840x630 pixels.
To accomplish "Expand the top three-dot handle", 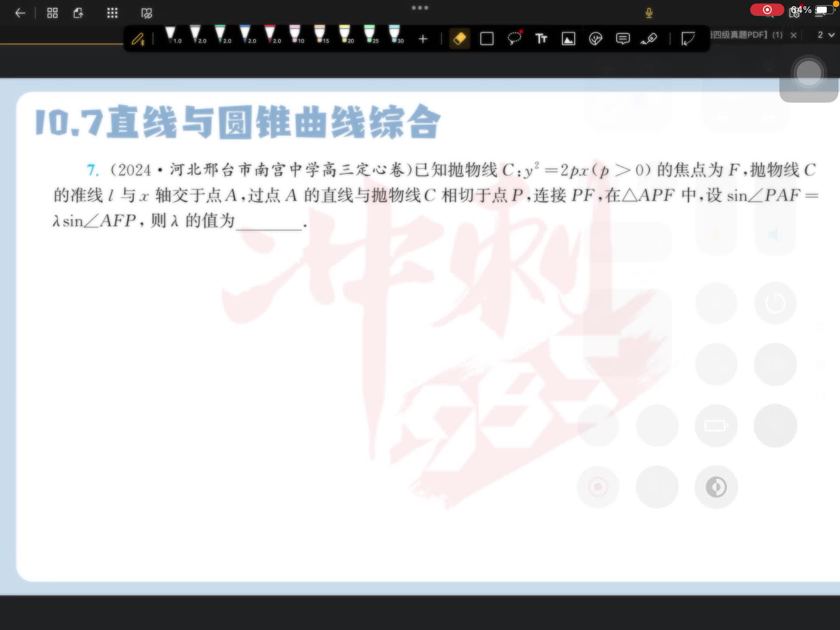I will coord(420,8).
